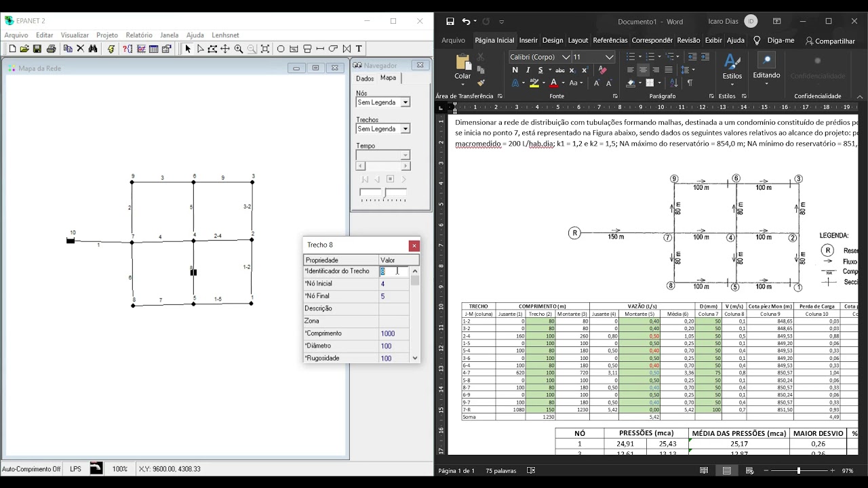
Task: Print the EPANET network map
Action: (x=51, y=49)
